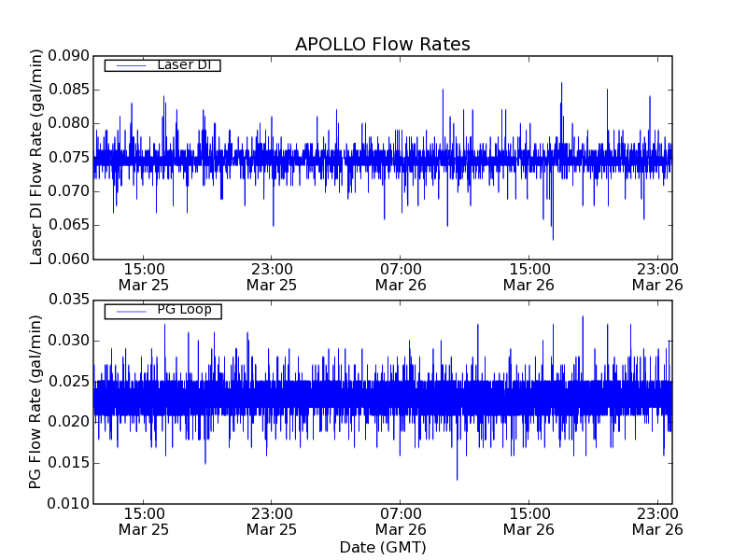747x560 pixels.
Task: Click the APOLLO Flow Rates chart title
Action: [x=382, y=45]
